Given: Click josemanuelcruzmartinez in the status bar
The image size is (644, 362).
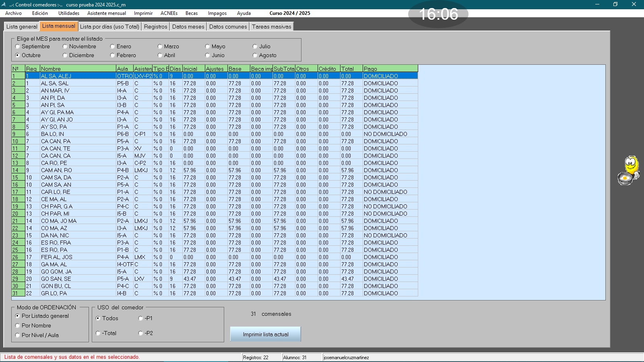Looking at the screenshot, I should coord(347,358).
